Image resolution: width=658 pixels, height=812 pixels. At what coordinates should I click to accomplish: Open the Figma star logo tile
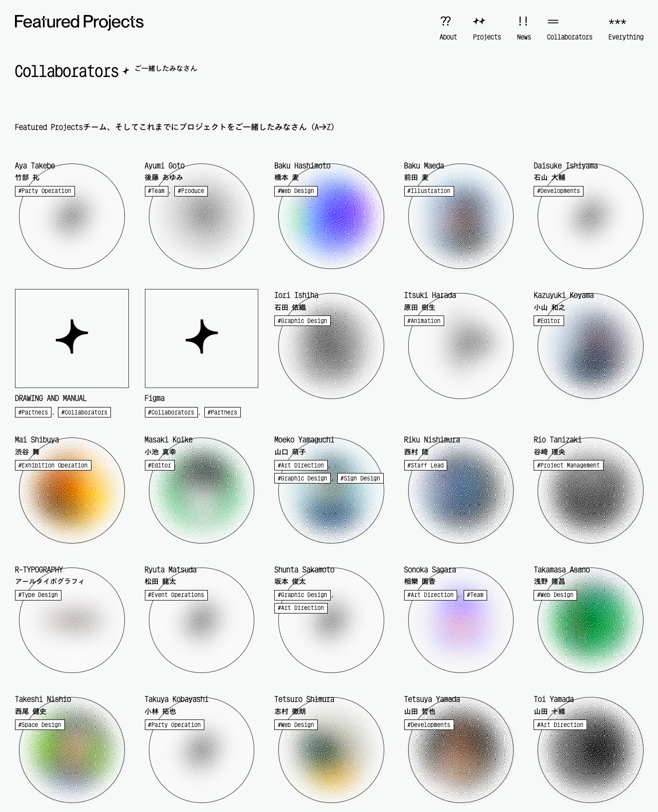click(x=201, y=338)
